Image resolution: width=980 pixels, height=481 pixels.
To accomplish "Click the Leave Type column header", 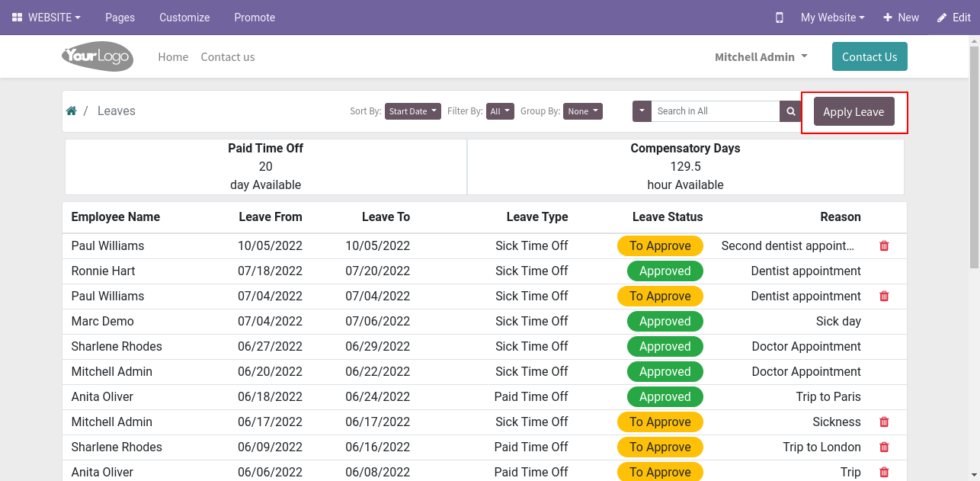I will [537, 217].
